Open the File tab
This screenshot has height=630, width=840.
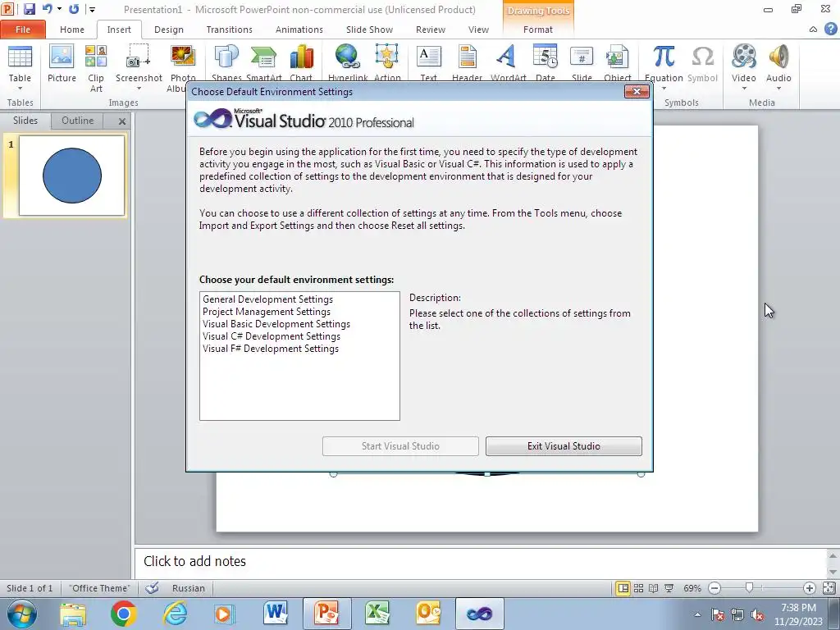pyautogui.click(x=22, y=30)
